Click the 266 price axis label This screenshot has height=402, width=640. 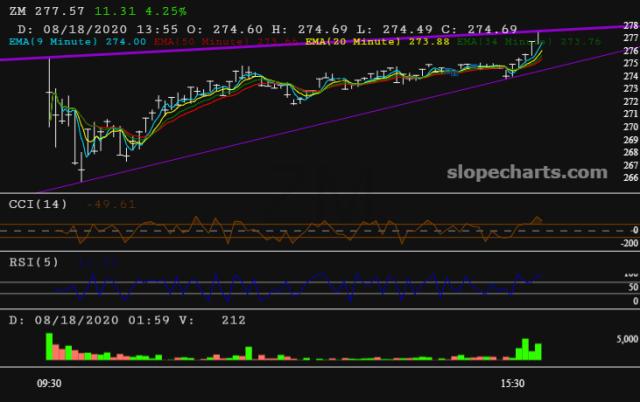point(630,178)
